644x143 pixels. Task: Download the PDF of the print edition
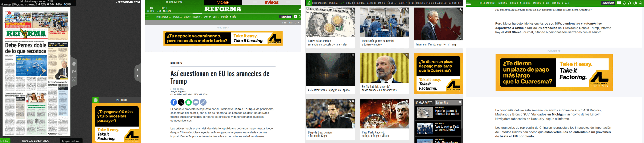(x=74, y=79)
